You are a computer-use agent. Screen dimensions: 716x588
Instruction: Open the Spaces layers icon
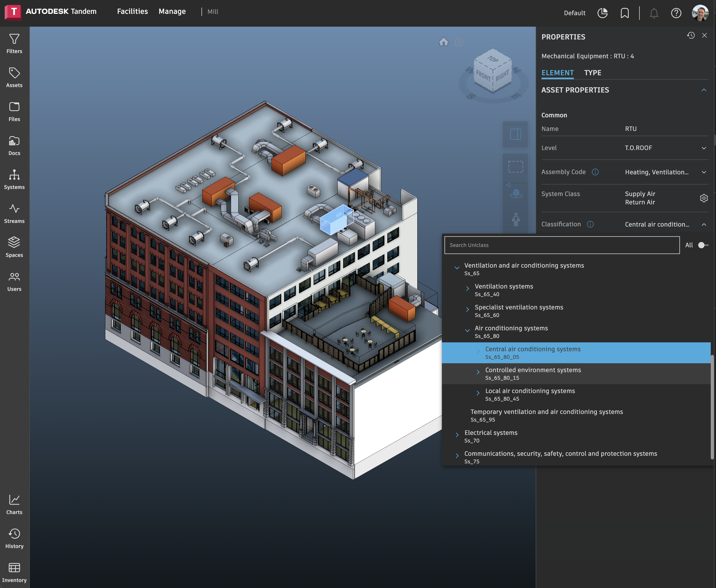14,247
